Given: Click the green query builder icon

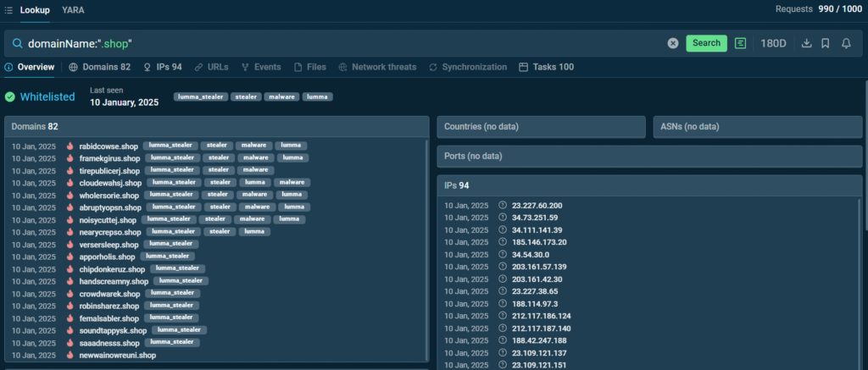Looking at the screenshot, I should tap(741, 43).
